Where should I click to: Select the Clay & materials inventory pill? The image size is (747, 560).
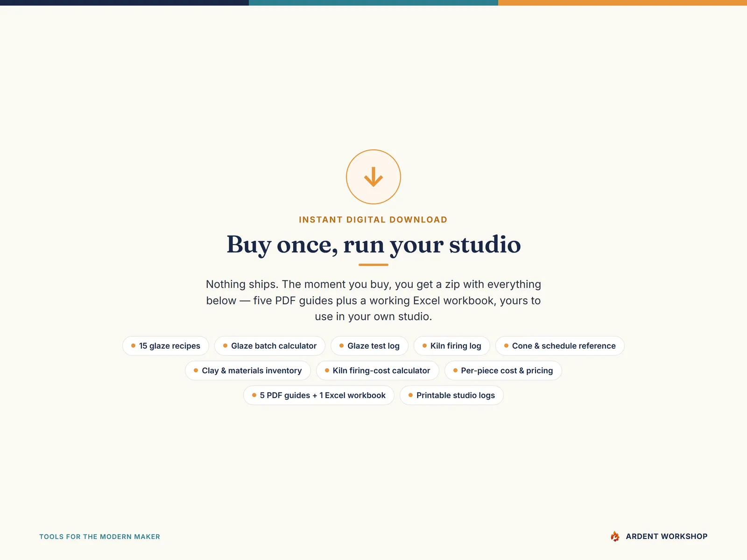(x=248, y=371)
